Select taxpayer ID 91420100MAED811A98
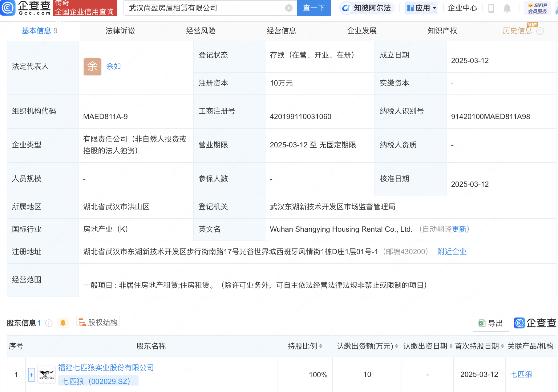The width and height of the screenshot is (558, 392). pyautogui.click(x=491, y=117)
